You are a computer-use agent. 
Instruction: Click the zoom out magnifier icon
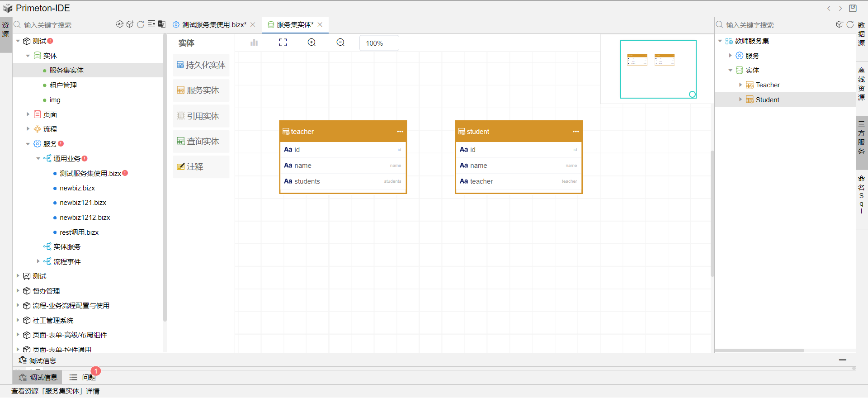tap(340, 43)
